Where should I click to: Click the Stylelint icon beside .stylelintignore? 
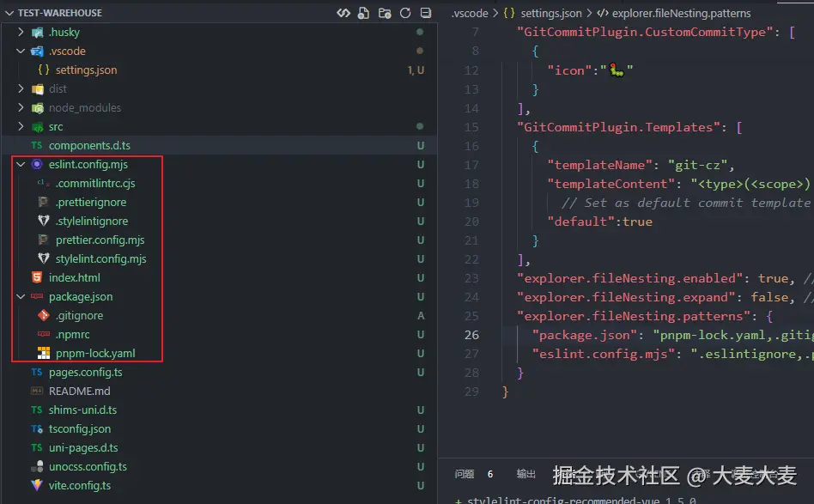click(x=44, y=222)
